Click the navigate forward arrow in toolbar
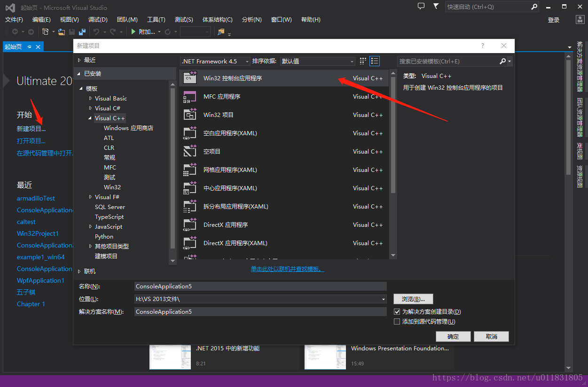The image size is (588, 387). 31,31
